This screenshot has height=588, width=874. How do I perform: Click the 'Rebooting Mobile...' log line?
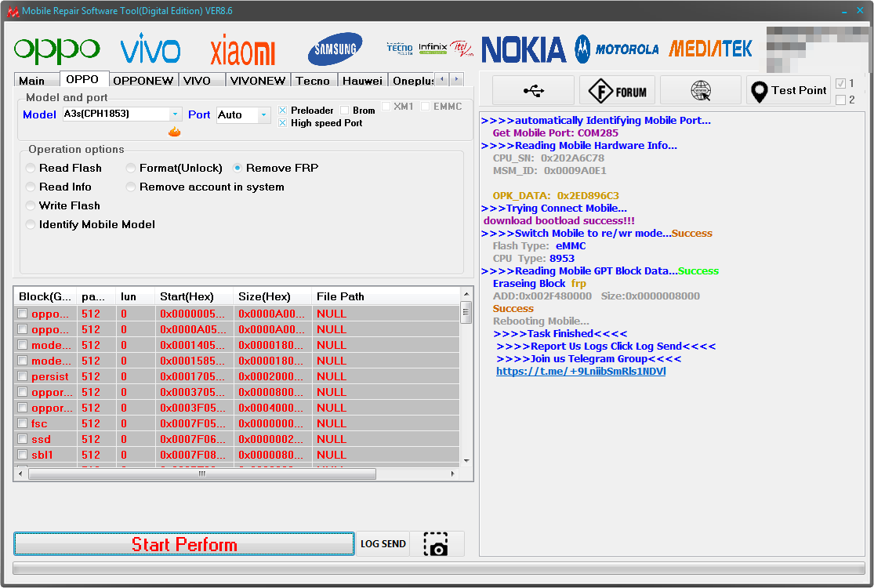click(x=541, y=321)
